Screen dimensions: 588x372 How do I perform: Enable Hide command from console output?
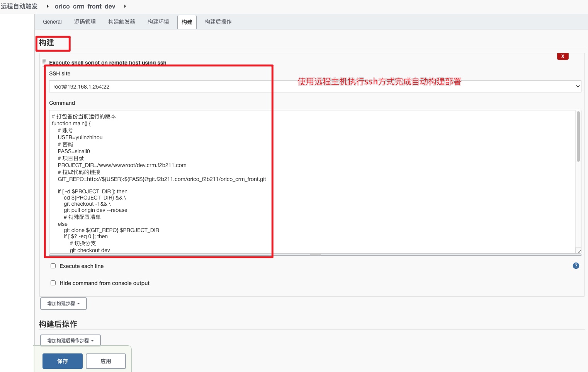(x=53, y=283)
